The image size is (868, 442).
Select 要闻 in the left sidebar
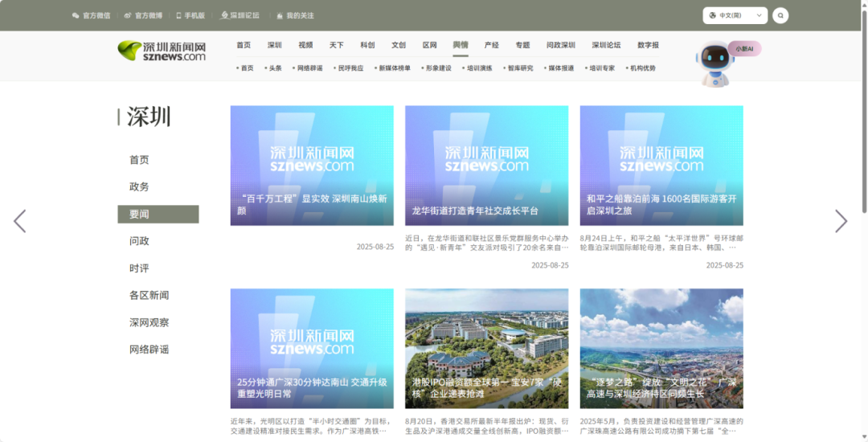[x=158, y=214]
